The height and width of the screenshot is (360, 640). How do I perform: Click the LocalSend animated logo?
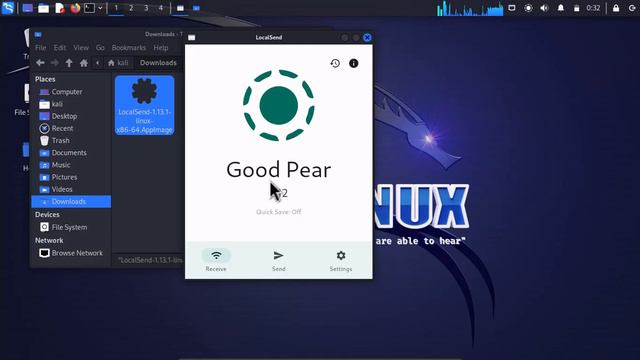point(279,105)
